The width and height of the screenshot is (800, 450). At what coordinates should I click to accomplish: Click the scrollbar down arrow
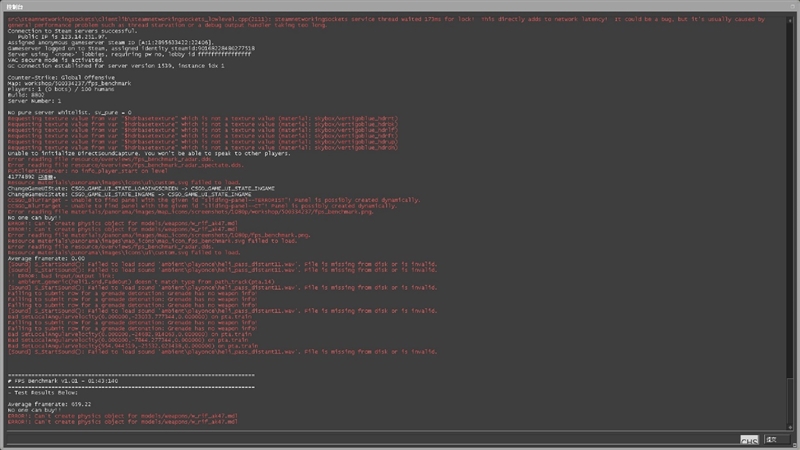(790, 428)
